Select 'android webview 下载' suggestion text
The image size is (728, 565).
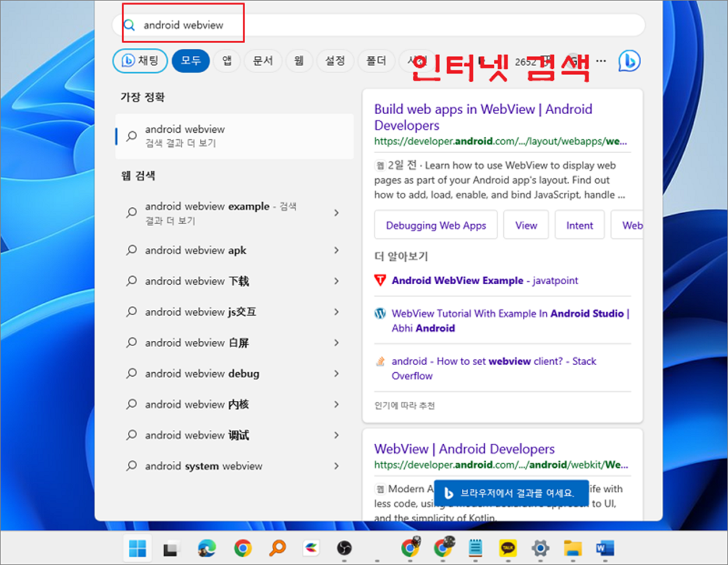[x=197, y=281]
